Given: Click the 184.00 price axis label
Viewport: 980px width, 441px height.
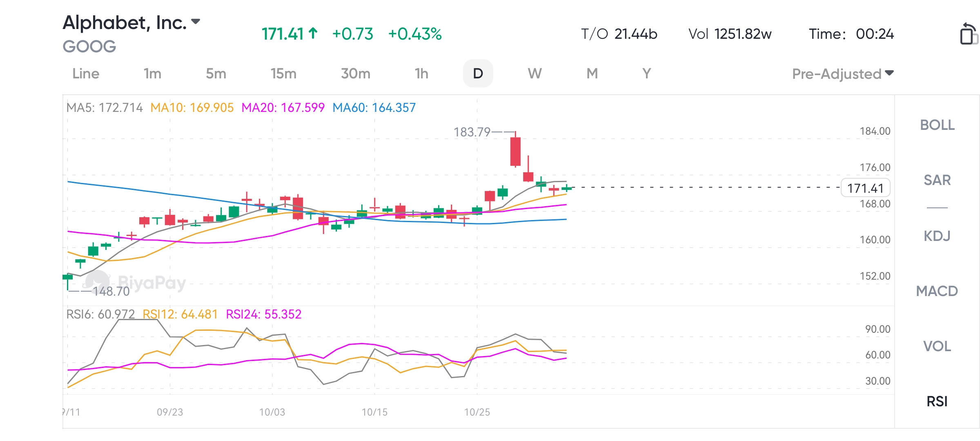Looking at the screenshot, I should [875, 131].
